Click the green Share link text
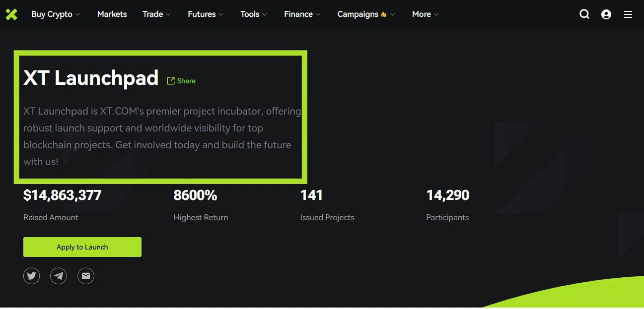Image resolution: width=644 pixels, height=309 pixels. coord(186,81)
